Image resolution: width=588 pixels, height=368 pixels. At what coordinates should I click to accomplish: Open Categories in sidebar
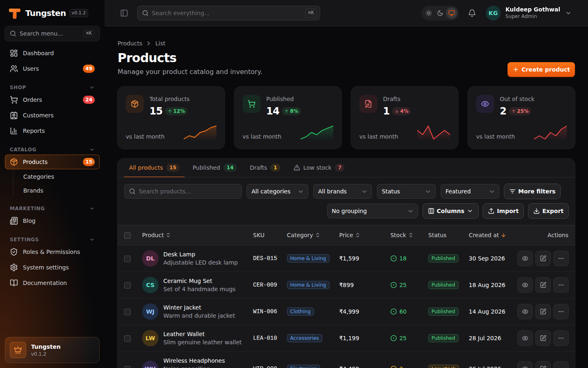tap(39, 177)
